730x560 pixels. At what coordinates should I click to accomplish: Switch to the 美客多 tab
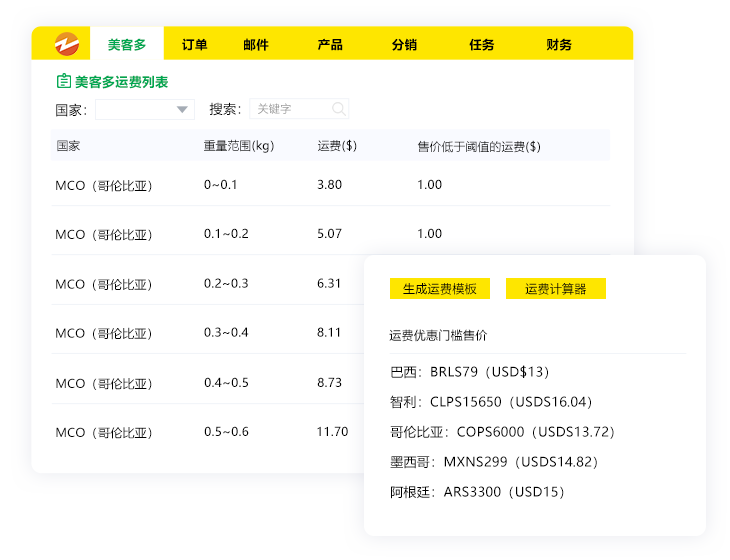click(x=127, y=45)
